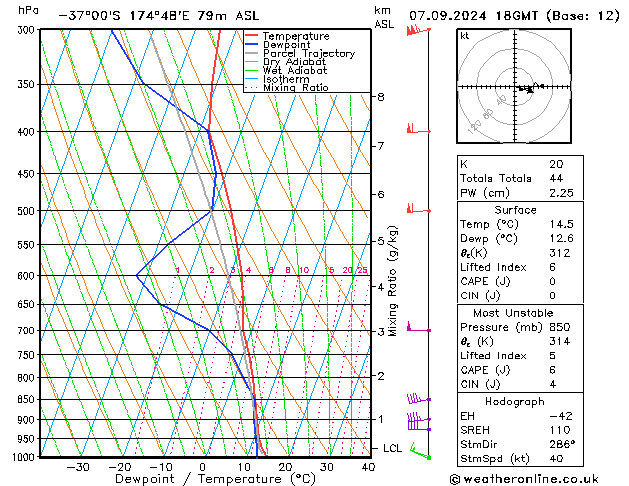Click 'CAPE (J)' label under Surface
629x486 pixels.
(485, 281)
